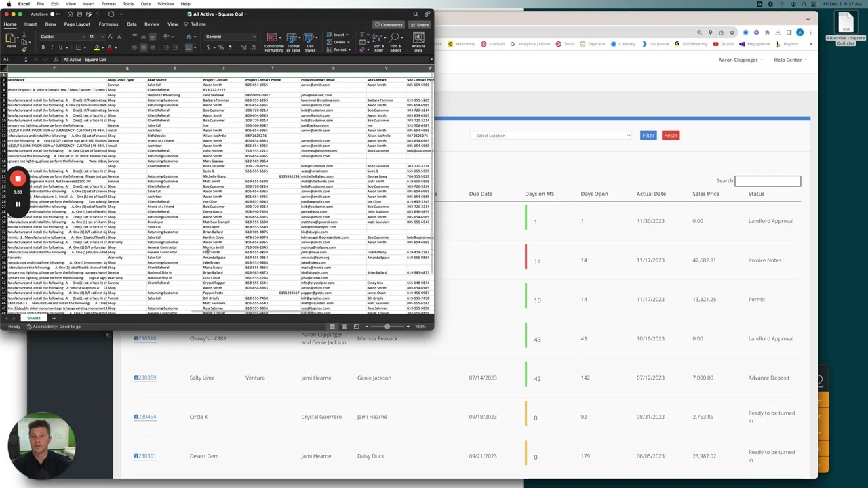Click Cell Styles icon
Screen dimensions: 868x488
point(310,42)
